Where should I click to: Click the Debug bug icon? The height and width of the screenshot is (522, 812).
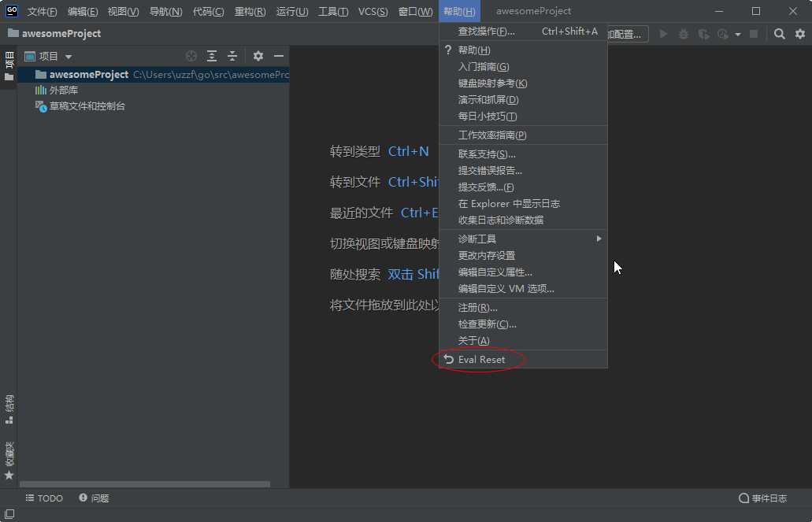[684, 34]
